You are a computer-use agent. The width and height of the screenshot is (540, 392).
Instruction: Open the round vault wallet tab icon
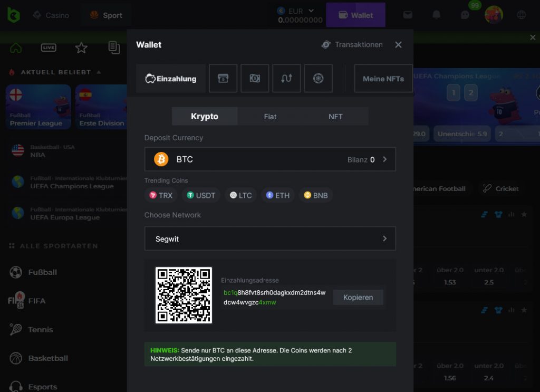tap(318, 78)
